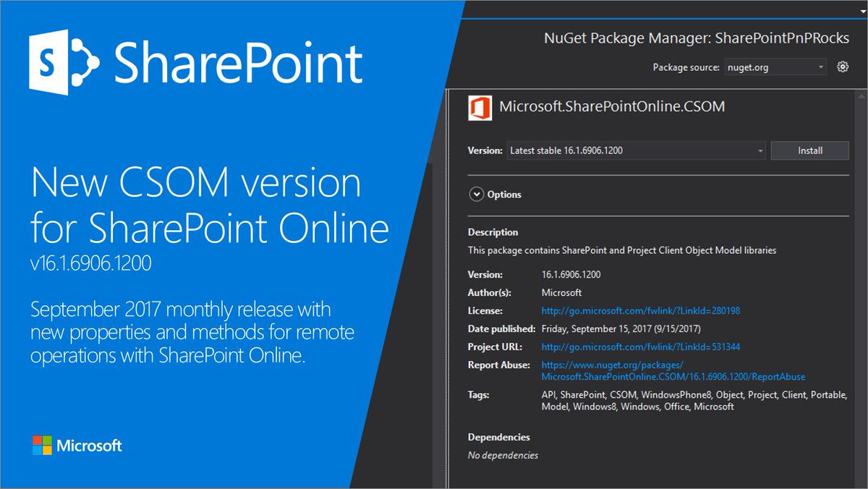Open NuGet settings with the gear icon
Image resolution: width=868 pixels, height=489 pixels.
(x=842, y=66)
